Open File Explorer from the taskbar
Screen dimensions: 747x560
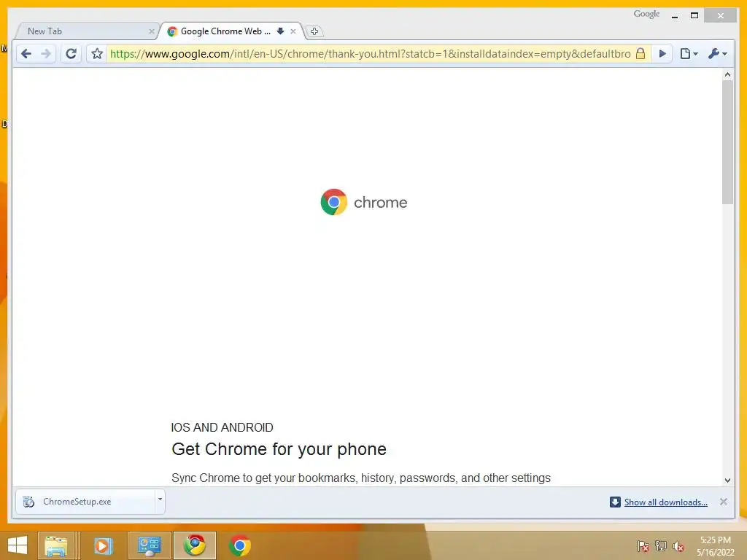point(55,545)
